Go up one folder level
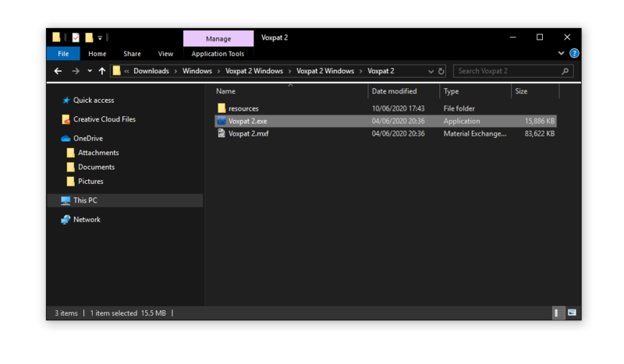Viewport: 624px width, 364px height. [102, 71]
